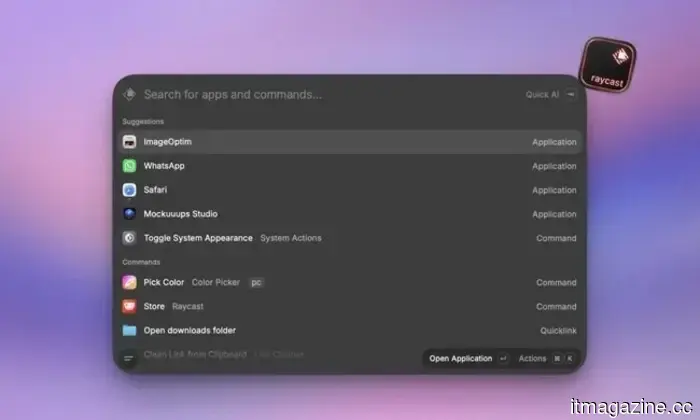Click the Safari compass icon
Image resolution: width=700 pixels, height=420 pixels.
(129, 190)
